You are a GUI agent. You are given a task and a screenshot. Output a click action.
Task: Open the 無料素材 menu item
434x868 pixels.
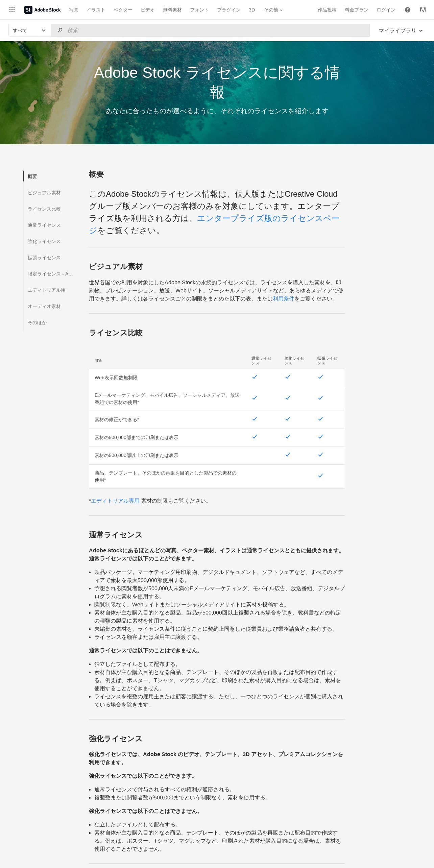click(172, 10)
